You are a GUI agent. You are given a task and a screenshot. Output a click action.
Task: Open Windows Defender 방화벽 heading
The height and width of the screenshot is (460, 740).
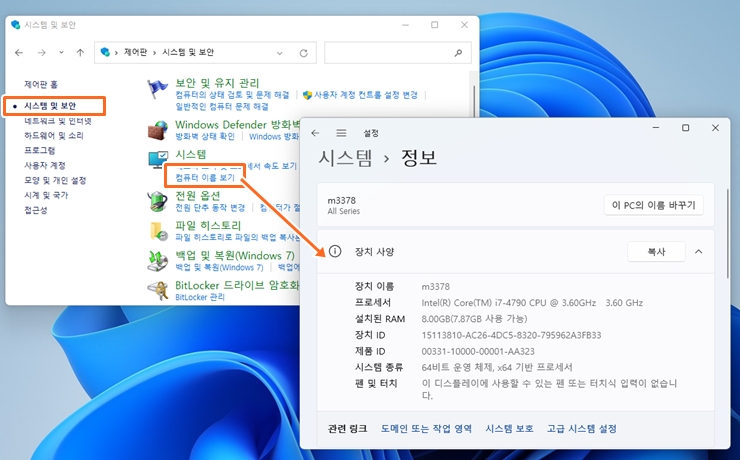[x=237, y=125]
